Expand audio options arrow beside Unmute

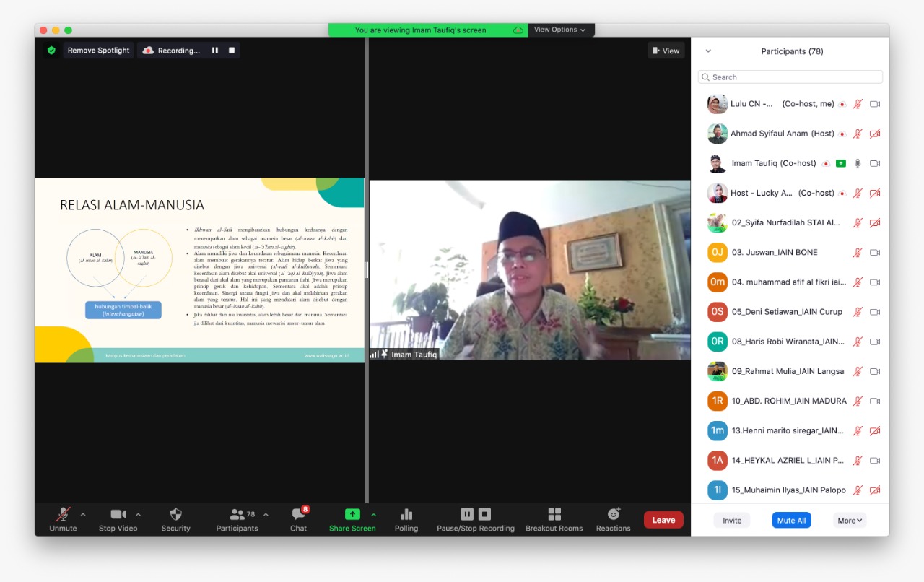point(83,515)
